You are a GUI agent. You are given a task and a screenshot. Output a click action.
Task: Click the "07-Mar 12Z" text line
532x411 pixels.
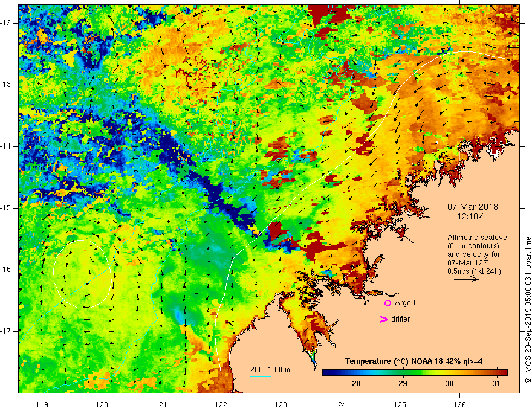click(468, 263)
